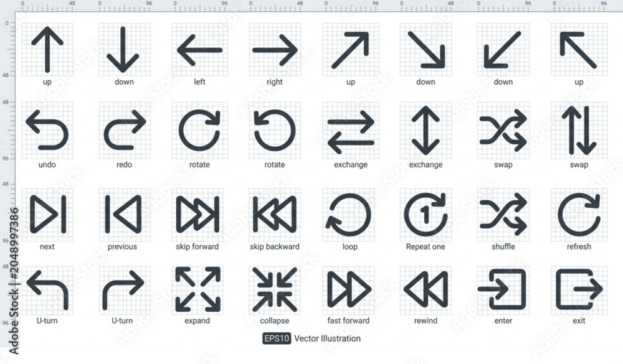
Task: Select the right-pointing arrow icon
Action: 275,50
